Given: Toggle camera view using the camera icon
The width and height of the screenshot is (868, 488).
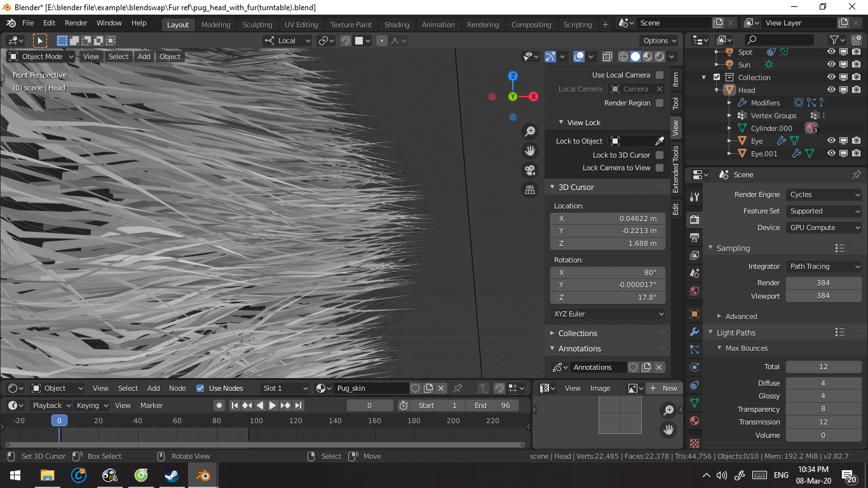Looking at the screenshot, I should click(x=530, y=170).
